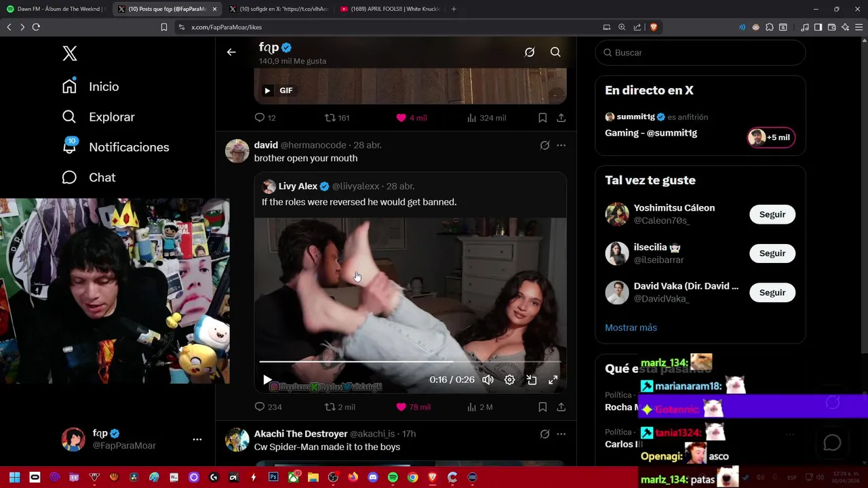Viewport: 868px width, 488px height.
Task: Open Windows Start button on taskbar
Action: point(15,477)
